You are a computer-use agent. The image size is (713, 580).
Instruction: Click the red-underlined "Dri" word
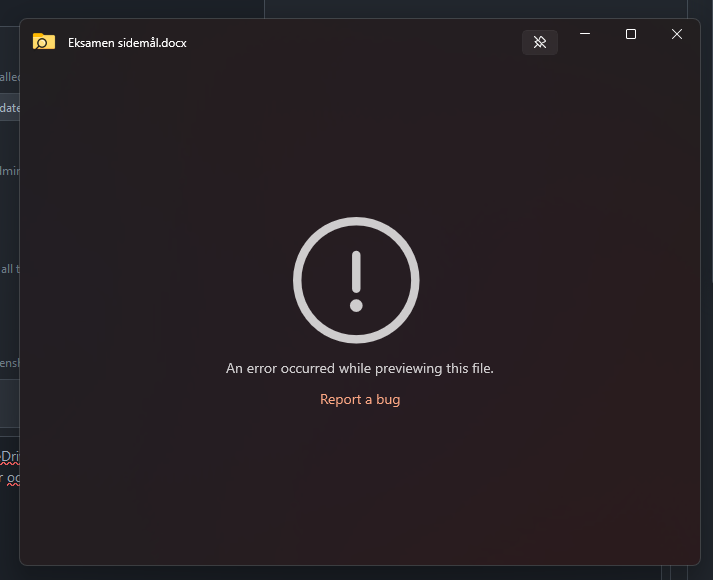click(x=10, y=456)
